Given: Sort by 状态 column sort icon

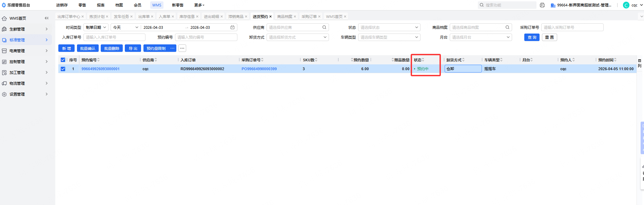Looking at the screenshot, I should click(x=423, y=60).
